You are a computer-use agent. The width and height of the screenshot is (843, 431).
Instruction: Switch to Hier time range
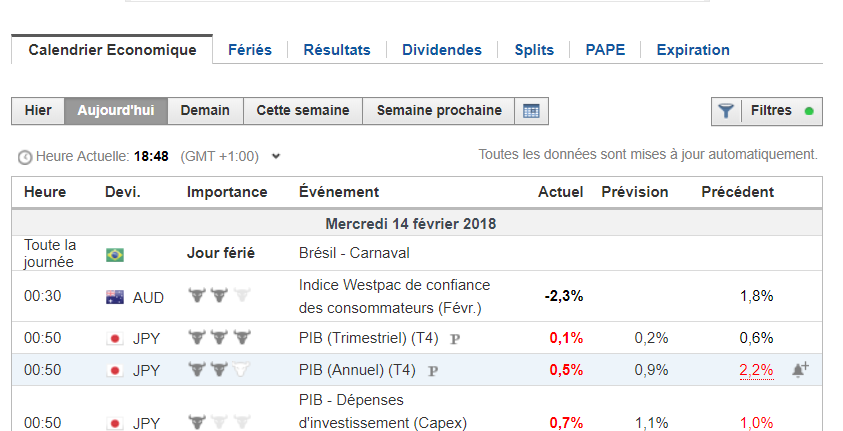(x=38, y=111)
